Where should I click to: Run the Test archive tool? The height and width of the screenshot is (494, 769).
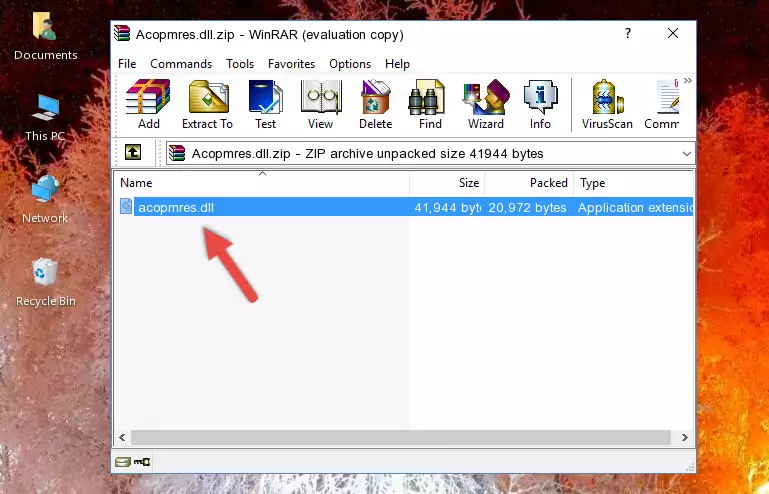(265, 104)
